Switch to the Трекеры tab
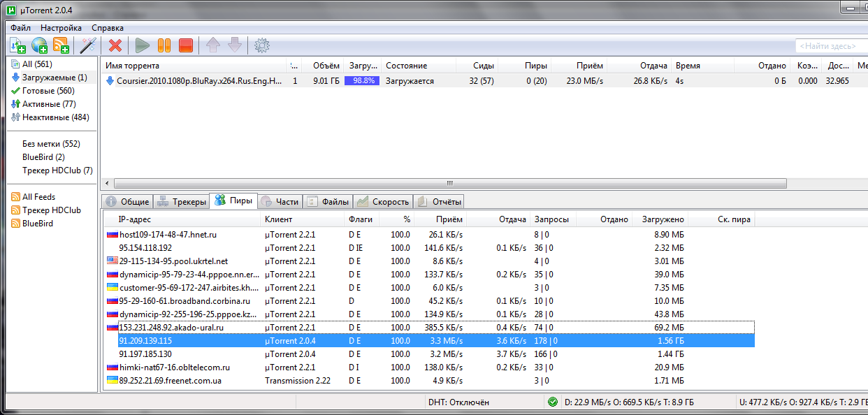 click(181, 201)
